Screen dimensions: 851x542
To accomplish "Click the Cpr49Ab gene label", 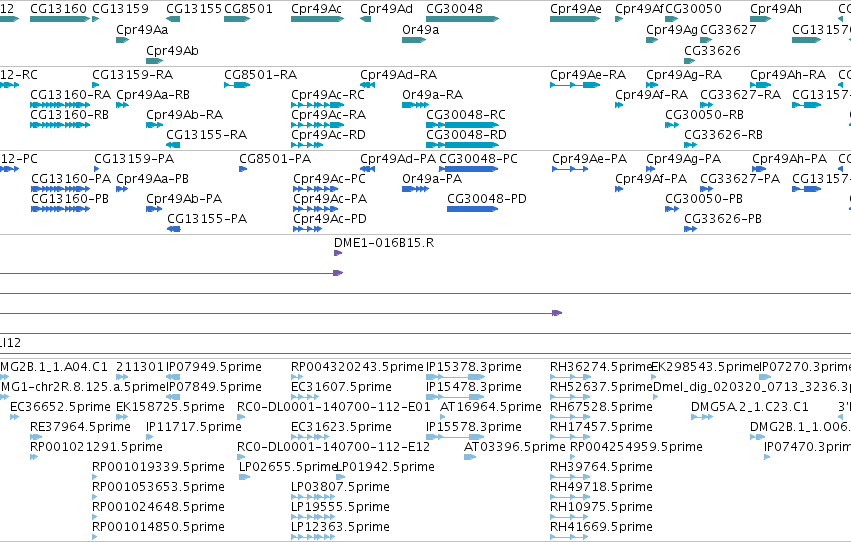I will [173, 51].
